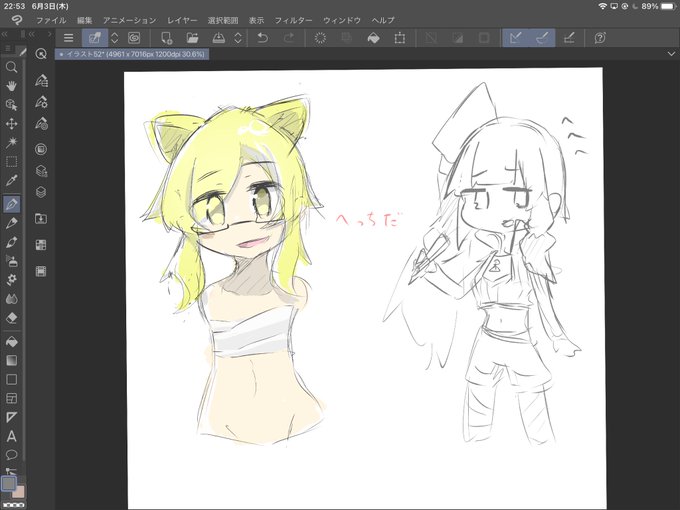Fill selection from command bar
Screen dimensions: 680x510
pos(373,38)
